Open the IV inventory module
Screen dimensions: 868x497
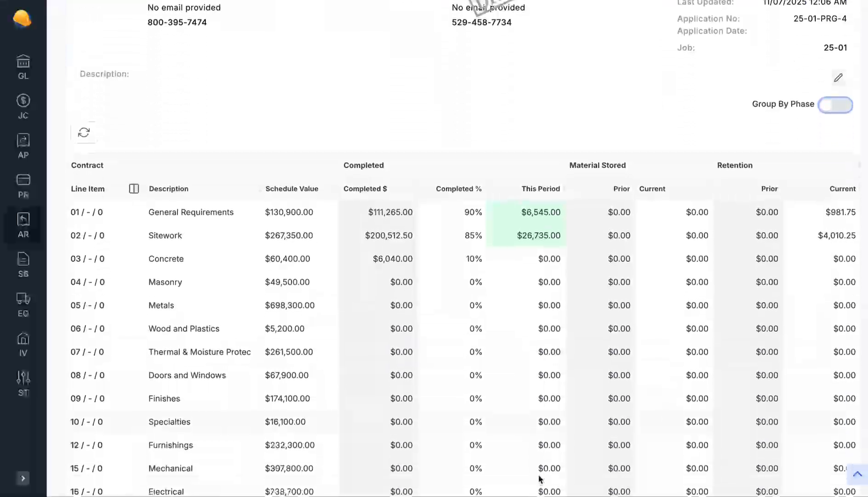click(x=23, y=344)
